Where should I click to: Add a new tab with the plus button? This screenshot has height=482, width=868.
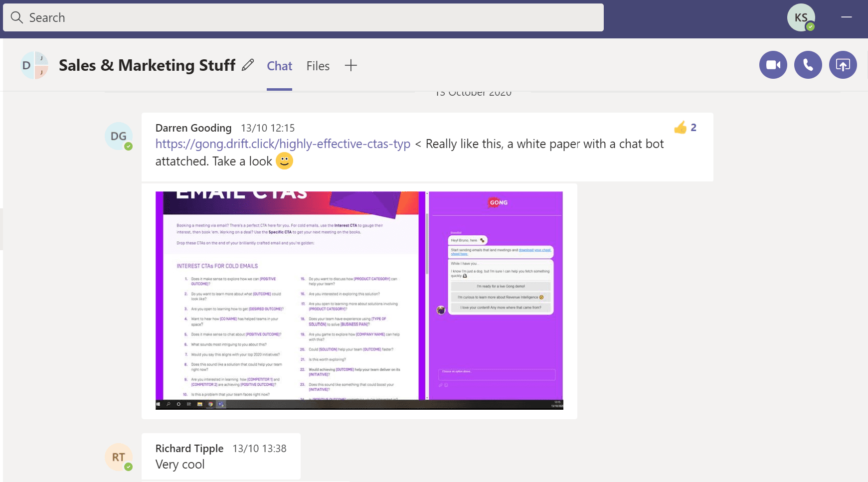click(351, 65)
